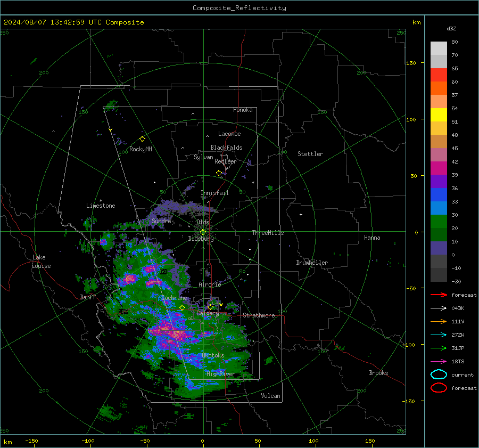Click the Stettler label
479x448 pixels.
click(310, 154)
